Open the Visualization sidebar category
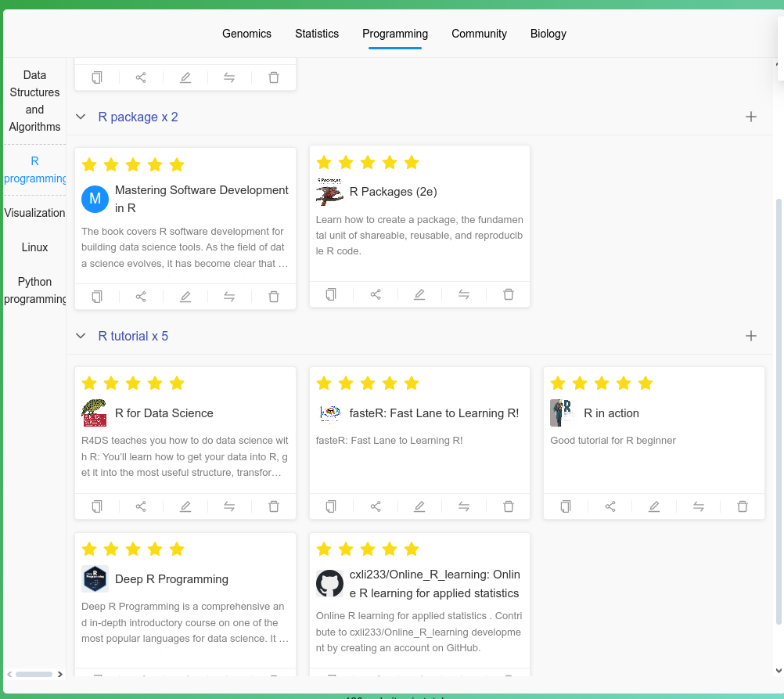Screen dimensions: 784x699 (34, 213)
